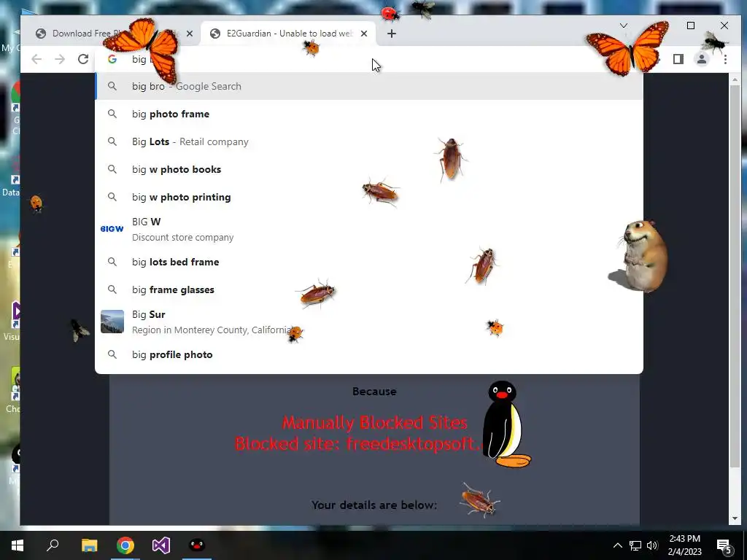The image size is (747, 560).
Task: Click the 'Manually Blocked Sites' red text
Action: 375,423
